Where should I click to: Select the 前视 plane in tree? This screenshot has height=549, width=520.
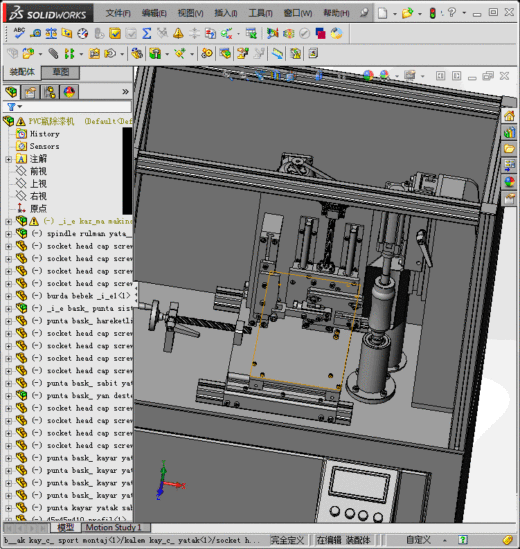(x=38, y=171)
